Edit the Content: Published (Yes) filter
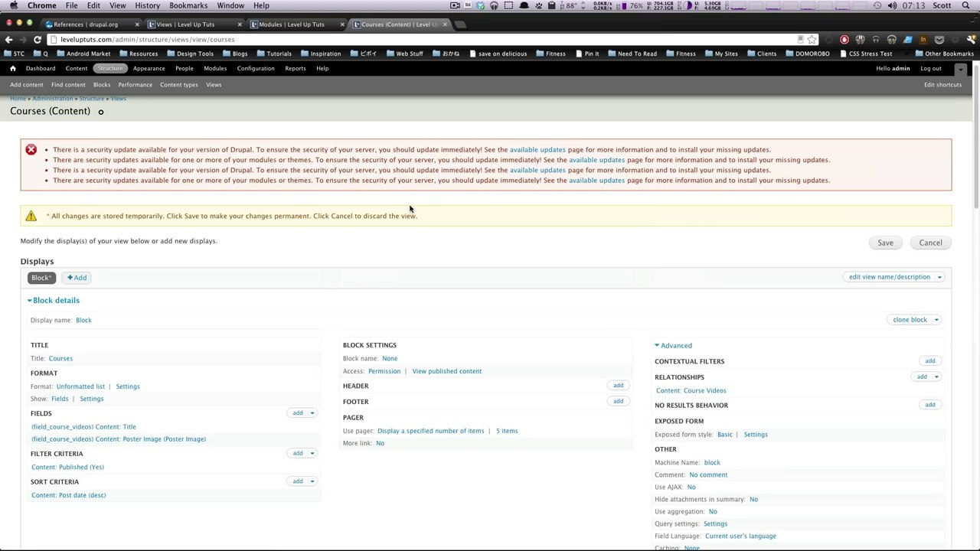Viewport: 980px width, 551px height. [x=67, y=467]
